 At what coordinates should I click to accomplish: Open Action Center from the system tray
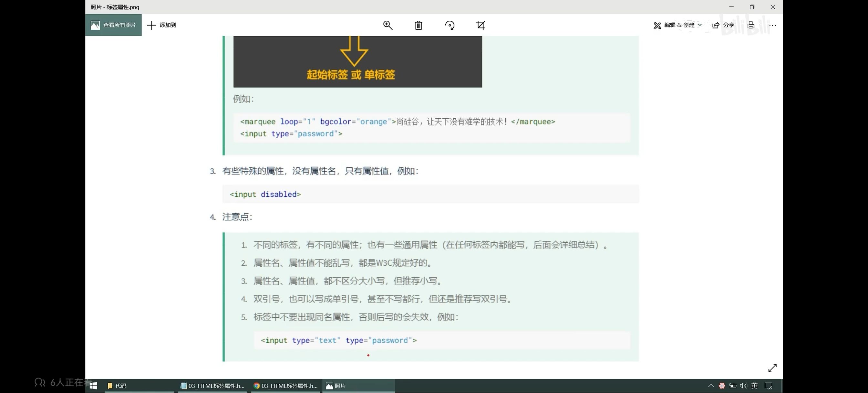click(x=769, y=386)
